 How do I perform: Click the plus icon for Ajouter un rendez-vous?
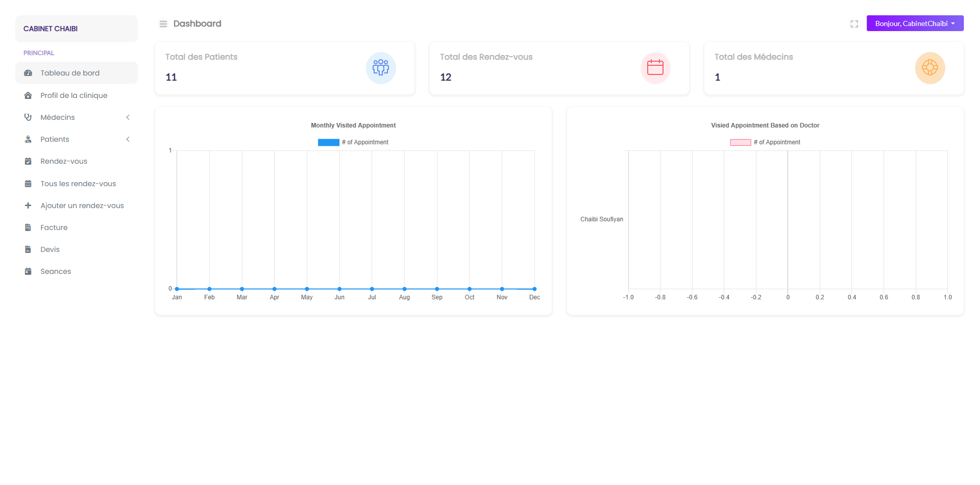pos(28,206)
